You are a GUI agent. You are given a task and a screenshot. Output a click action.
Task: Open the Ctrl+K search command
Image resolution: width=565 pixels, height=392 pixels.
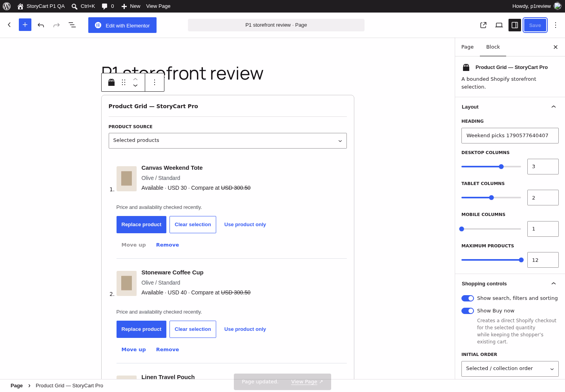83,6
